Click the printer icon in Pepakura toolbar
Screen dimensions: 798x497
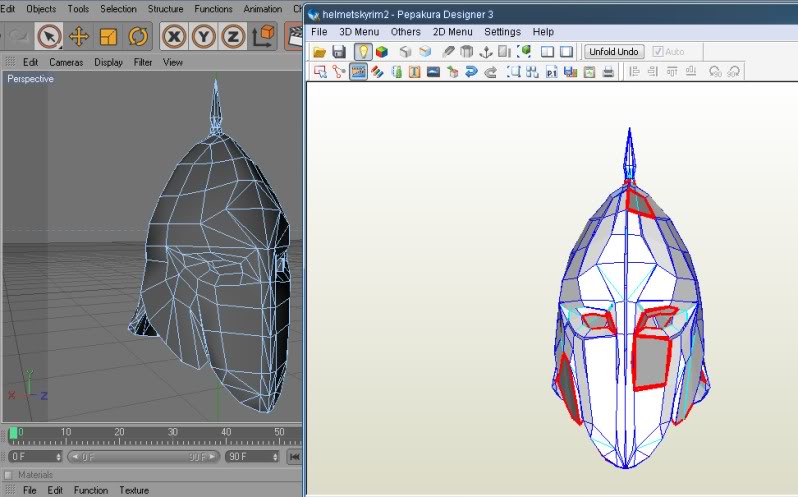point(608,71)
